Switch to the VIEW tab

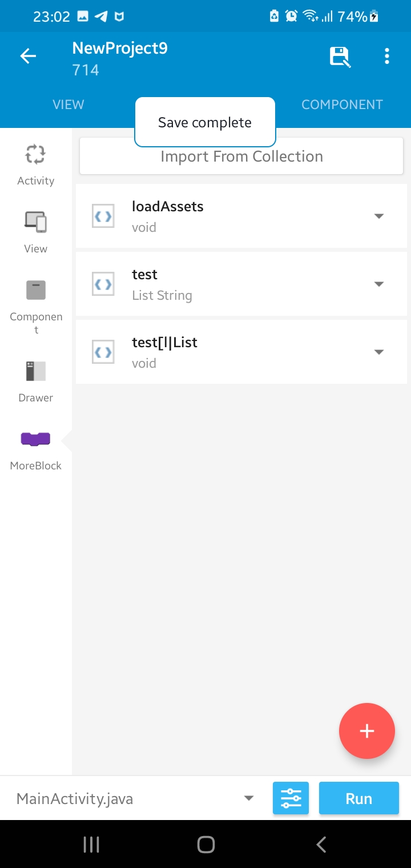(68, 105)
